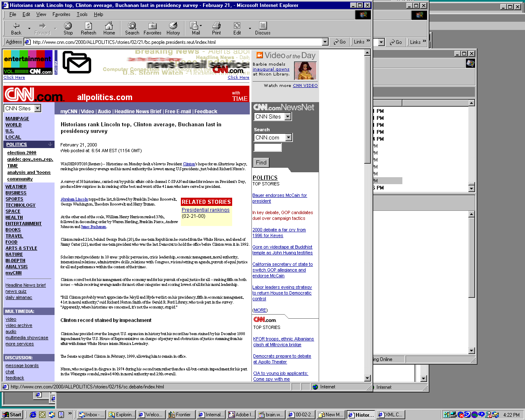Open the address bar dropdown
This screenshot has height=420, width=525.
click(325, 42)
